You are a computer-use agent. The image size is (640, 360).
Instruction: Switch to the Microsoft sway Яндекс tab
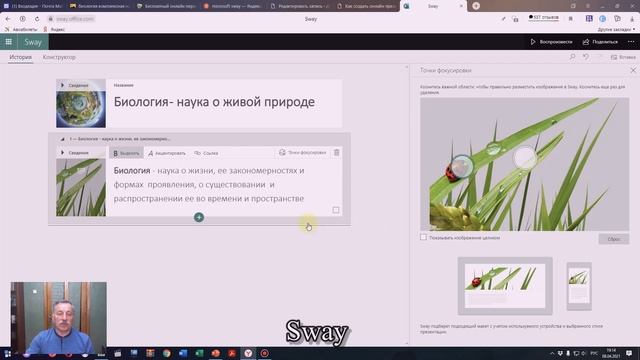click(233, 6)
